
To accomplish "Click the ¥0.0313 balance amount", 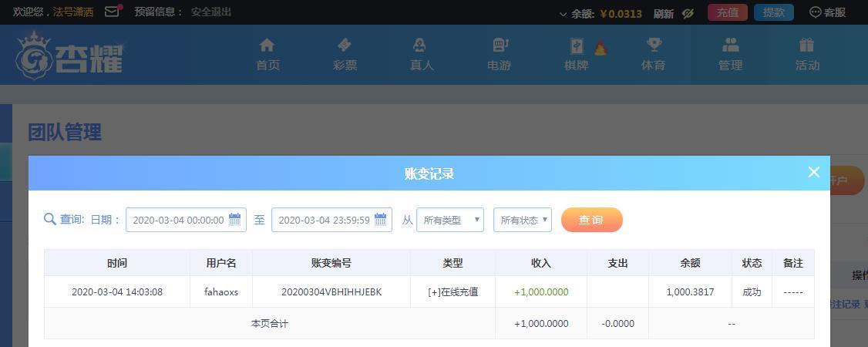I will (621, 14).
